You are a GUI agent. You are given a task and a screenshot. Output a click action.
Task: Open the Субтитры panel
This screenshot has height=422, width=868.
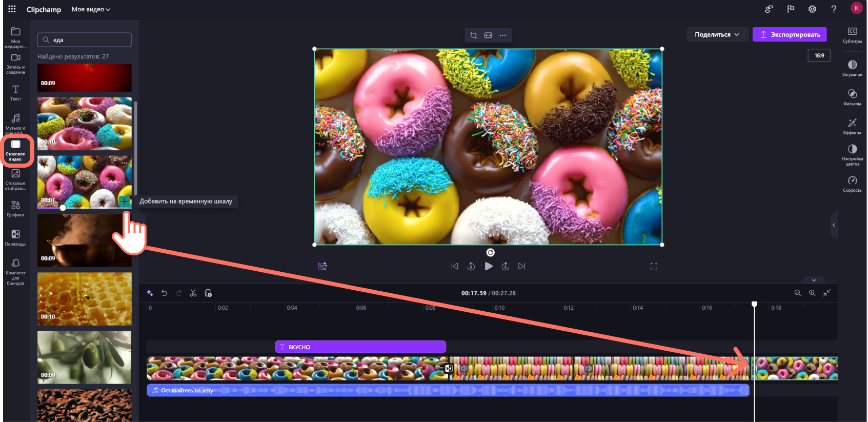click(x=852, y=35)
